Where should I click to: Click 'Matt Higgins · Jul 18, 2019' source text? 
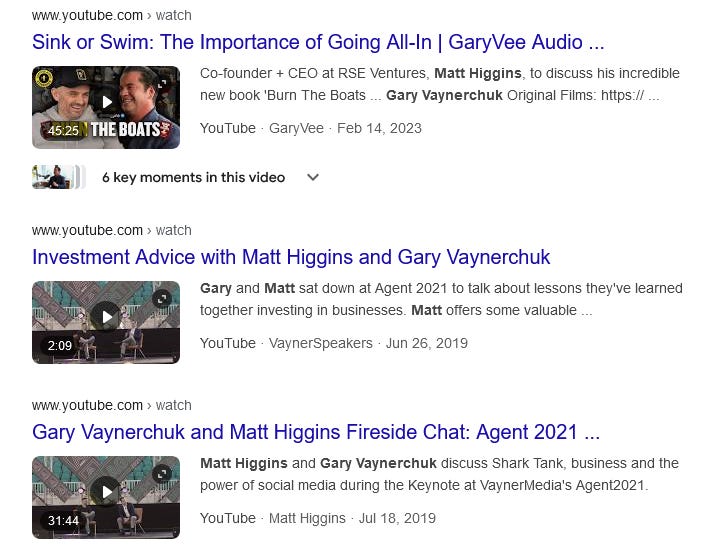click(352, 518)
